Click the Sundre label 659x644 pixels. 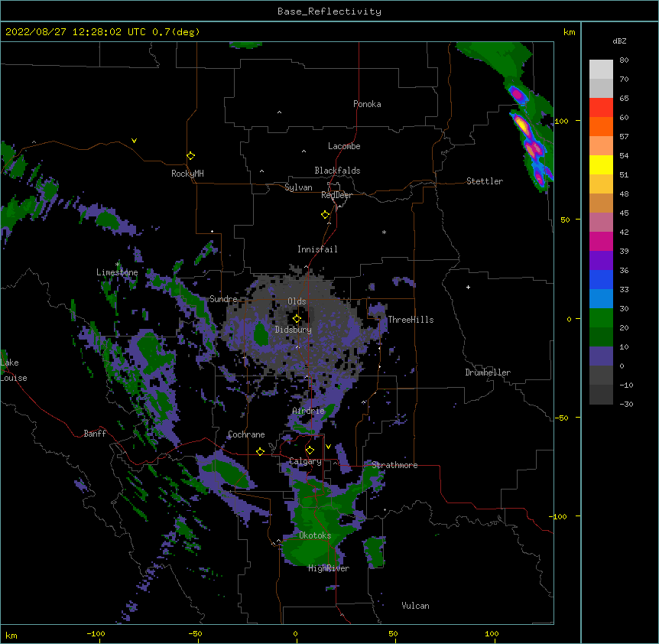(x=223, y=299)
